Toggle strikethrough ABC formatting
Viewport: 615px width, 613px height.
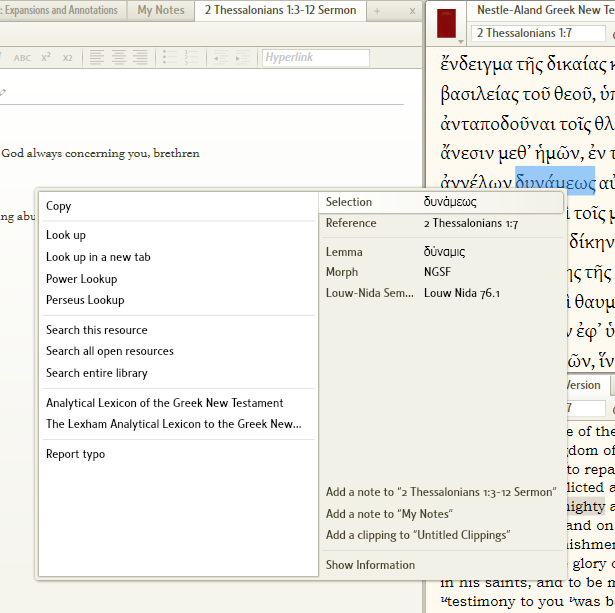tap(22, 58)
